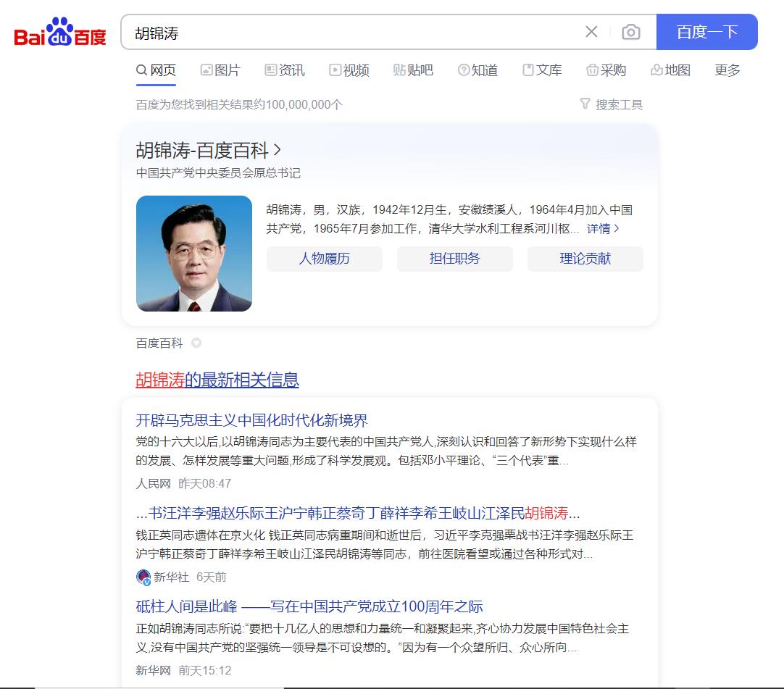Click the 担任职务 button
784x689 pixels.
pos(455,259)
